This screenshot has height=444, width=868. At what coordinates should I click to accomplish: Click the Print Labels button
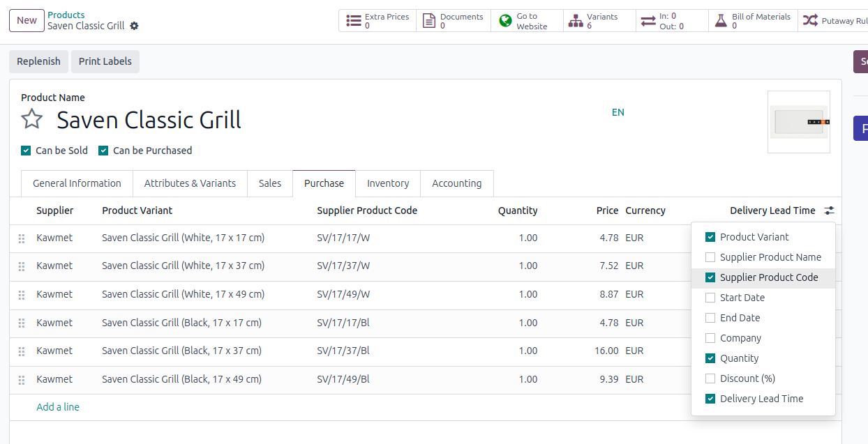(105, 61)
